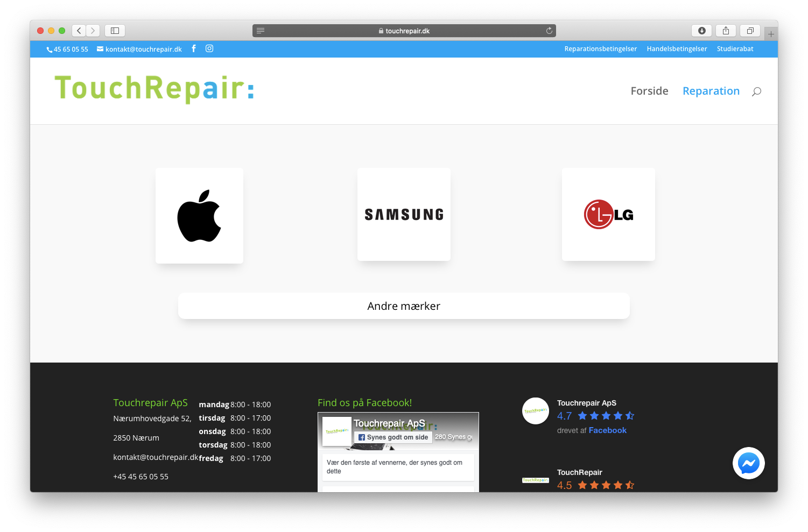Image resolution: width=808 pixels, height=532 pixels.
Task: Click mandag opening hours row
Action: point(235,405)
